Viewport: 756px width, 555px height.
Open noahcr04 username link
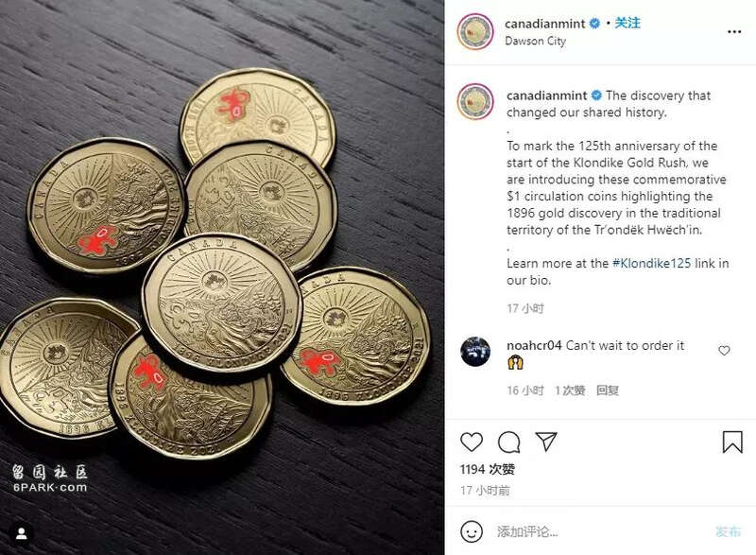click(534, 345)
